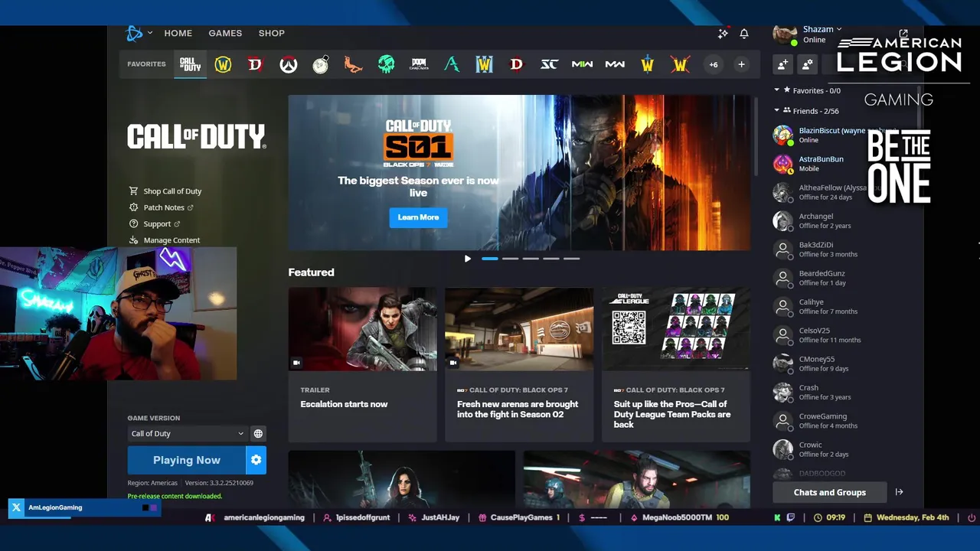Select the second carousel slide indicator

click(x=510, y=259)
